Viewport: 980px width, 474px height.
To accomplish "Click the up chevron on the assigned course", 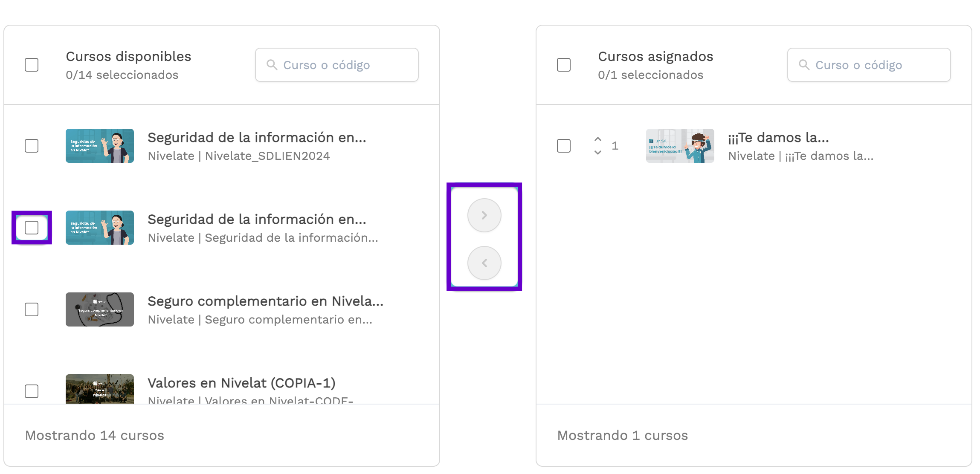I will pos(598,139).
